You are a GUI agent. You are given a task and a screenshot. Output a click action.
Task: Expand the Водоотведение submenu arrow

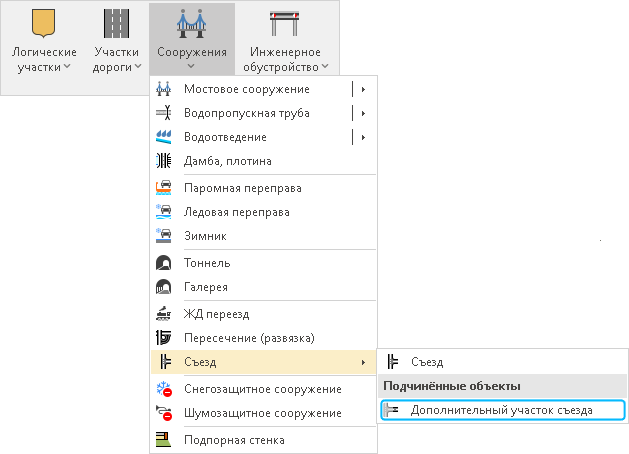(x=363, y=137)
